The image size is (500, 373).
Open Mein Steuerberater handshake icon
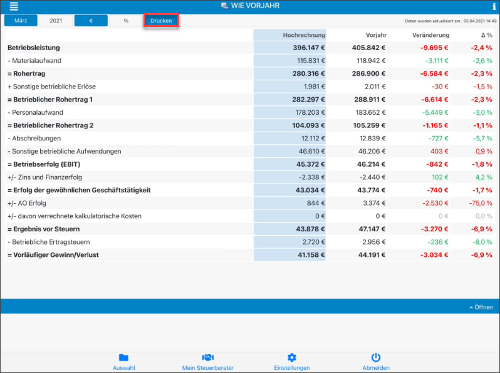pos(208,357)
